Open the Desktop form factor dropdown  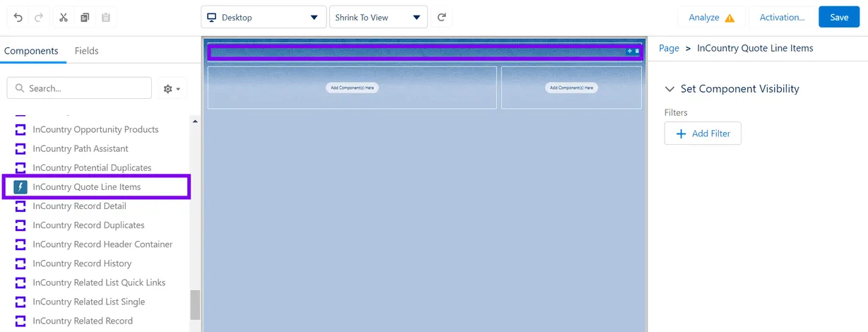tap(263, 17)
